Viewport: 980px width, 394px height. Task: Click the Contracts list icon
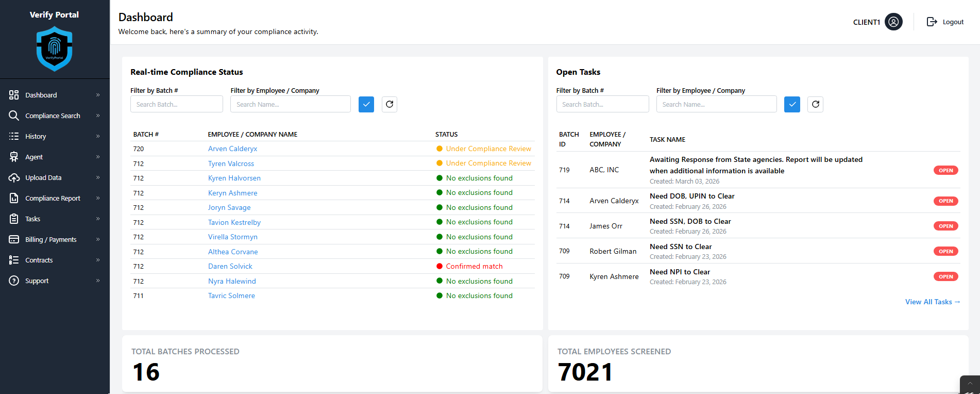[x=14, y=260]
